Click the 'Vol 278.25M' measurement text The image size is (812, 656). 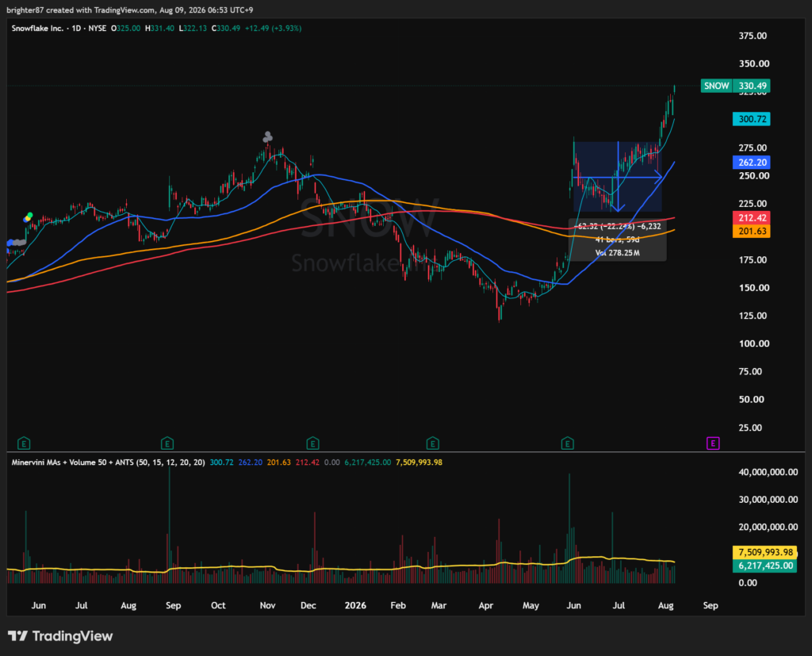pos(617,253)
